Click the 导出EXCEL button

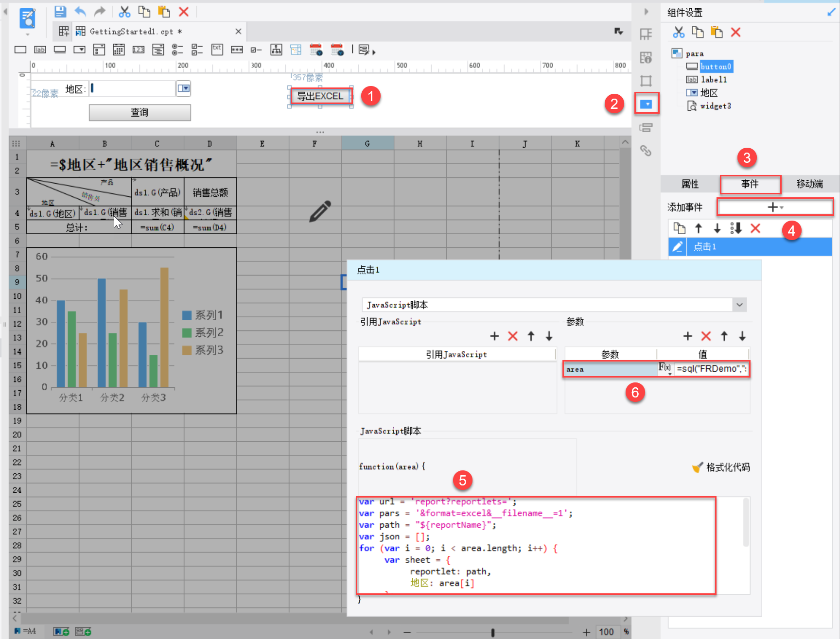[320, 96]
